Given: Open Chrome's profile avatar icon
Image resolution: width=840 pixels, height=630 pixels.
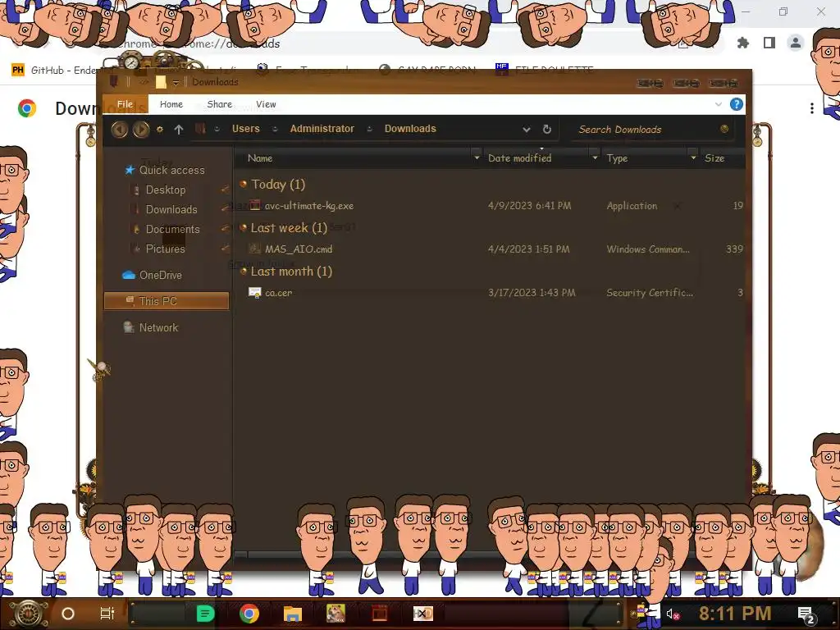Looking at the screenshot, I should (796, 43).
